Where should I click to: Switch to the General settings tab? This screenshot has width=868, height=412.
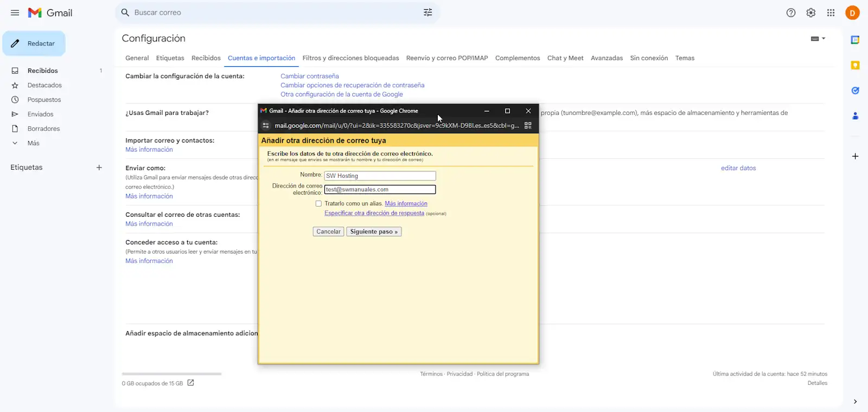pyautogui.click(x=137, y=58)
